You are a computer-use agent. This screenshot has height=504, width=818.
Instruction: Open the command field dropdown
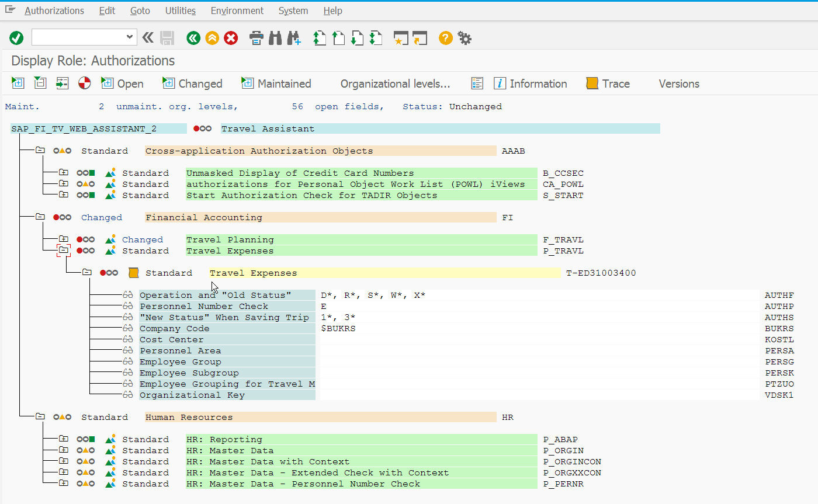point(130,37)
